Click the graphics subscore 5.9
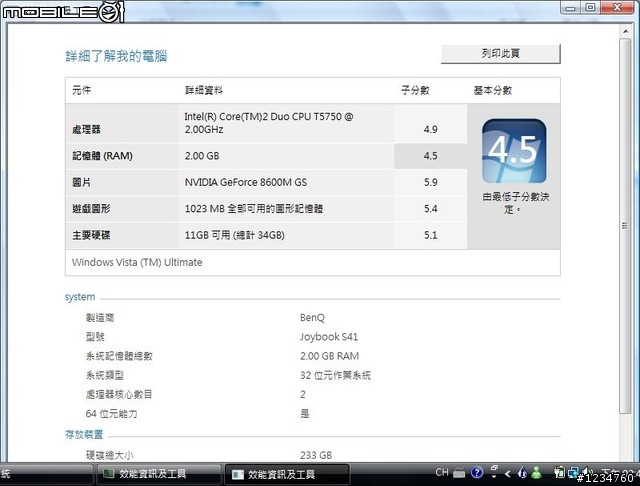Screen dimensions: 640x486 (431, 182)
